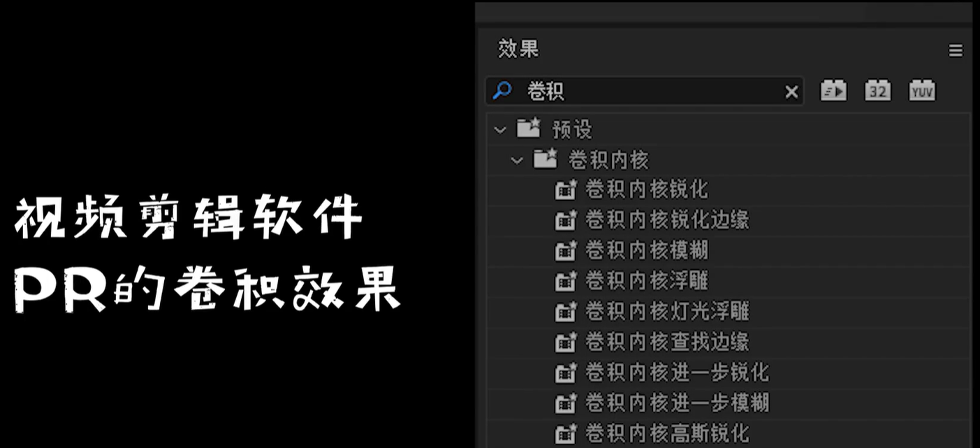This screenshot has height=448, width=980.
Task: Select the 卷积内核锐化边缘 preset text
Action: coord(667,220)
